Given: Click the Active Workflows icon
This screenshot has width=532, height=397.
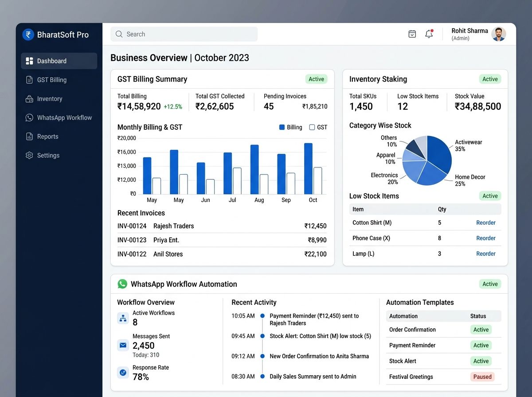Looking at the screenshot, I should pos(123,318).
